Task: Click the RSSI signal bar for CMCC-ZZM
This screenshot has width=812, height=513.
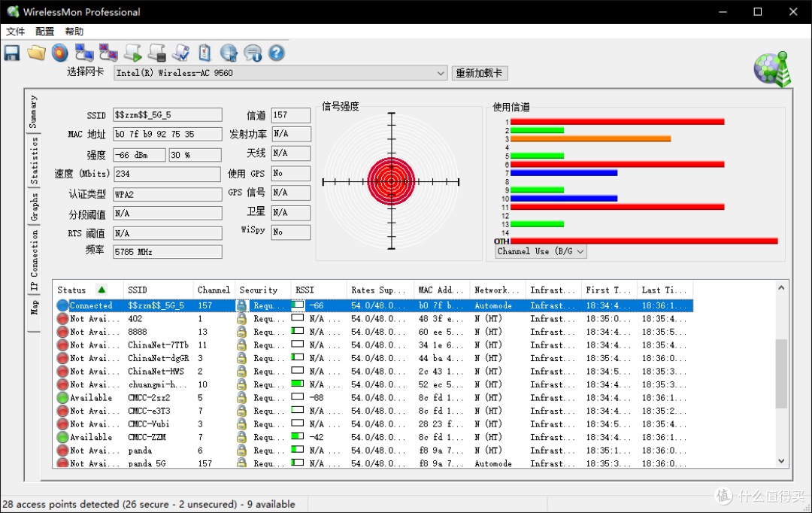Action: point(297,436)
